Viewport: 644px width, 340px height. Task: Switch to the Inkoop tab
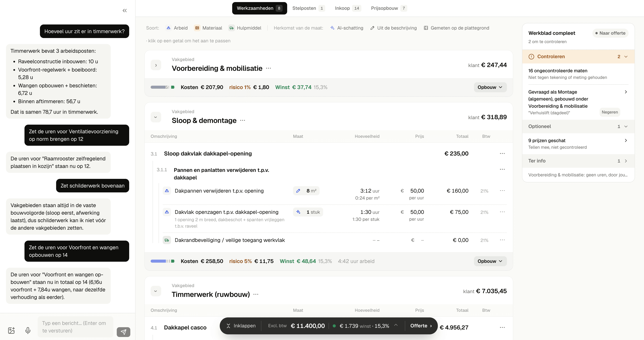coord(348,8)
